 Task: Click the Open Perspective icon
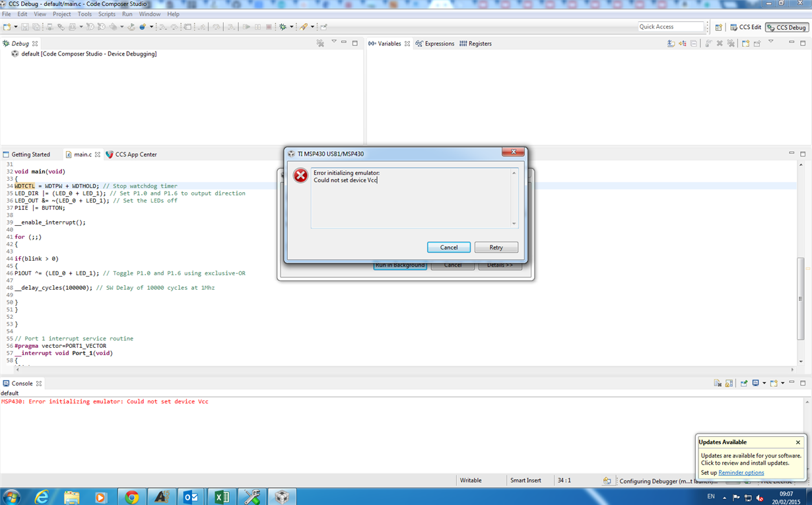(x=718, y=27)
